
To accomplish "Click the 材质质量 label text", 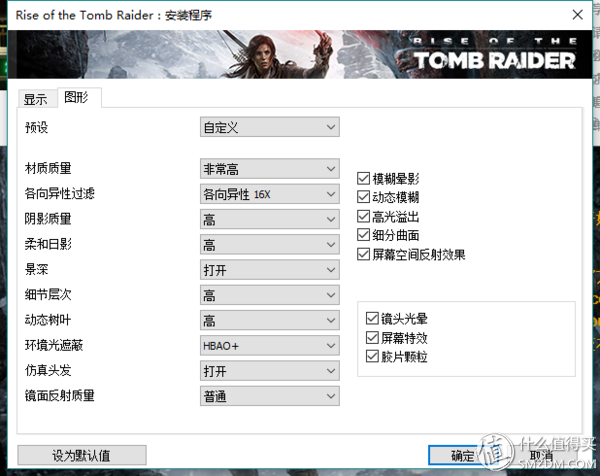I will pos(48,168).
